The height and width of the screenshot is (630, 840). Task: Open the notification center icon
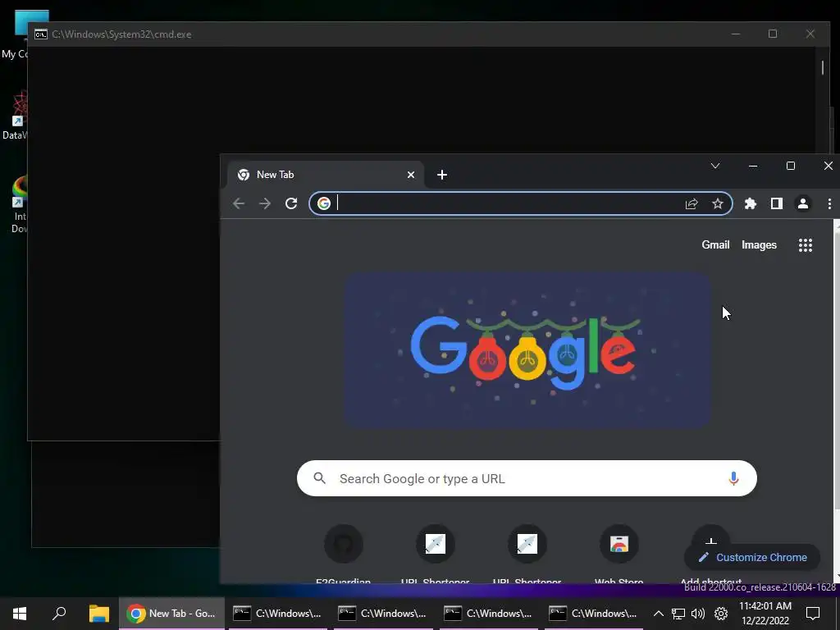click(x=813, y=614)
